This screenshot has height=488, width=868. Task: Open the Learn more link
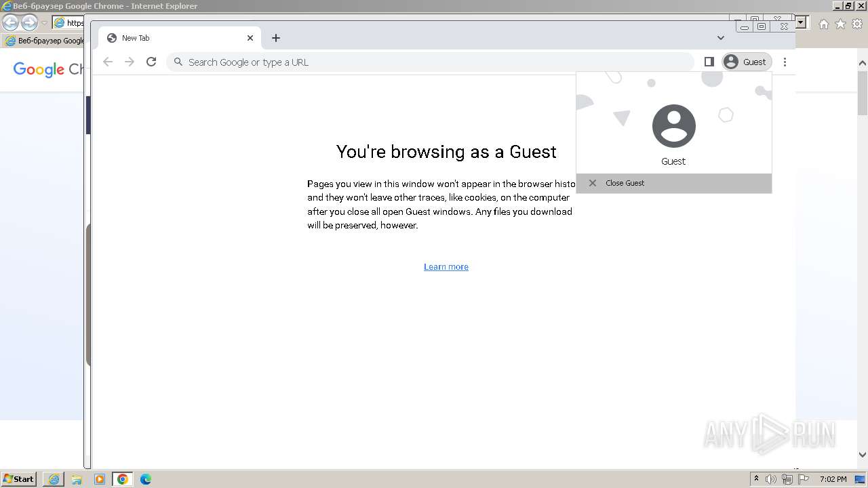[x=446, y=266]
